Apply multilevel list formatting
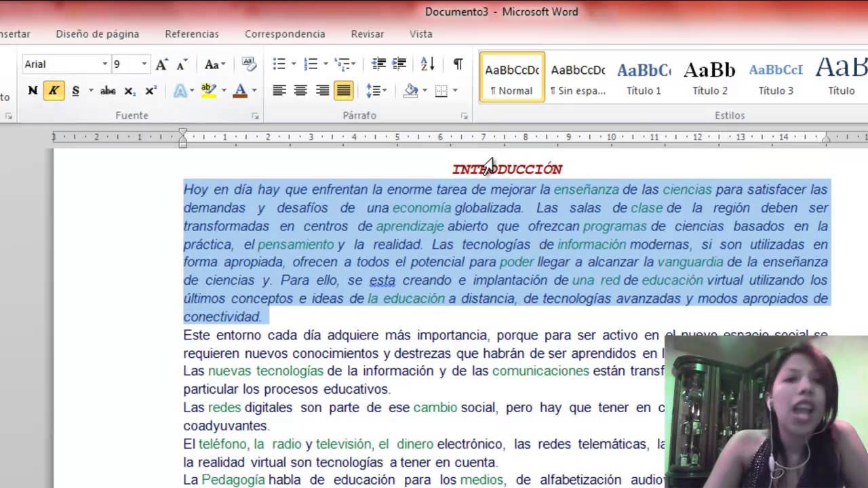868x488 pixels. click(x=342, y=64)
